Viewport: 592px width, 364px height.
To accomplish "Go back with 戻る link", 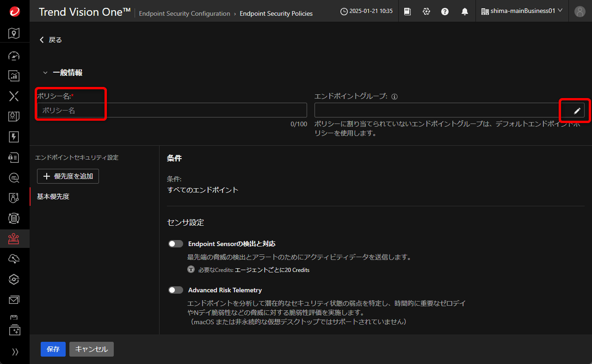I will (x=50, y=40).
